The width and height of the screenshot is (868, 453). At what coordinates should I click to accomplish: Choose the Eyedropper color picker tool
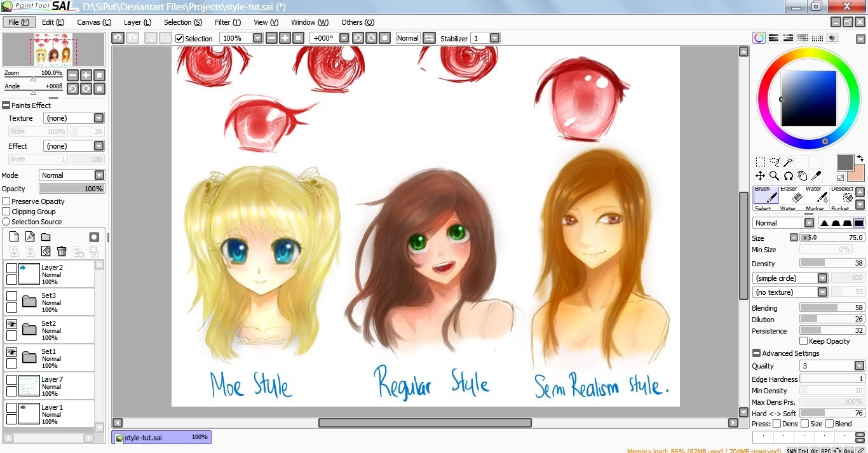pyautogui.click(x=817, y=176)
